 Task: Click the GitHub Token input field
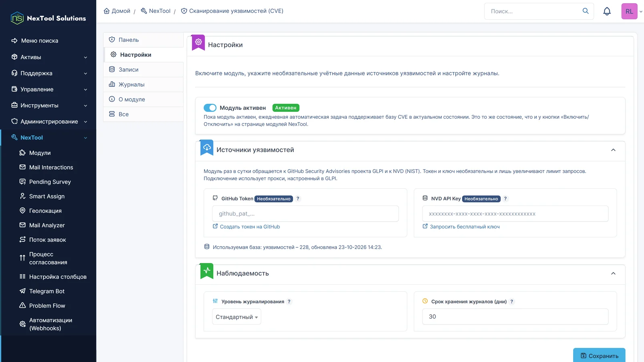tap(305, 214)
